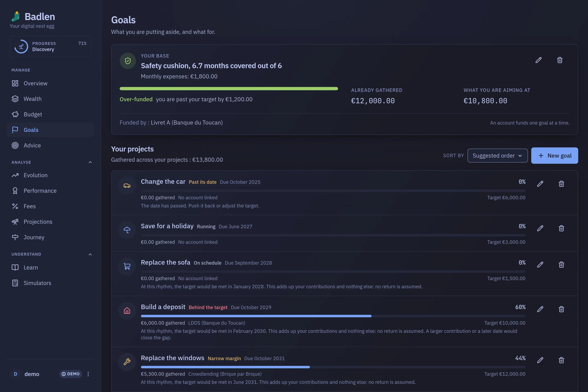Image resolution: width=588 pixels, height=392 pixels.
Task: Open the Discovery progress card
Action: (x=50, y=47)
